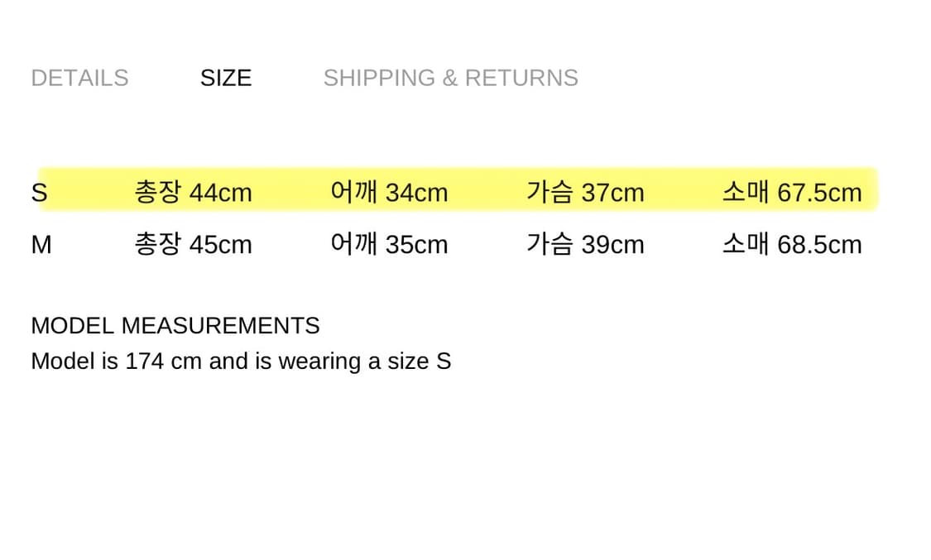Click the model height description text
Screen dimensions: 931x560
(x=241, y=361)
